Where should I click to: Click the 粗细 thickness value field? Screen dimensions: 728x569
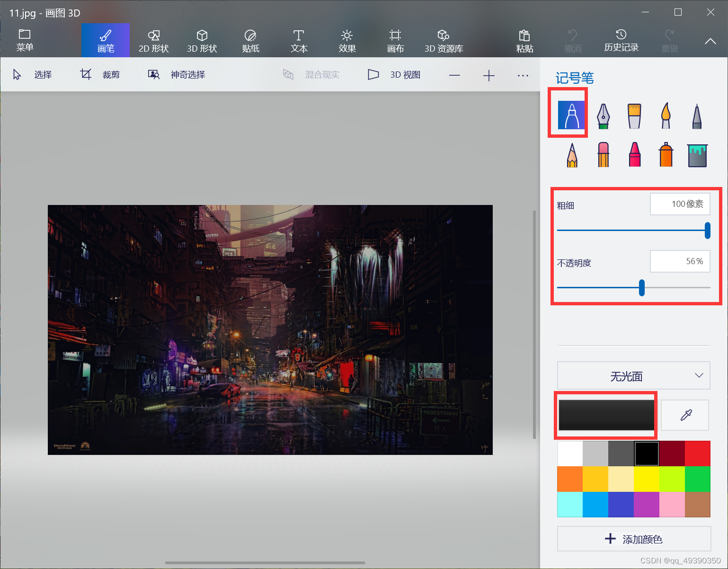click(x=680, y=204)
